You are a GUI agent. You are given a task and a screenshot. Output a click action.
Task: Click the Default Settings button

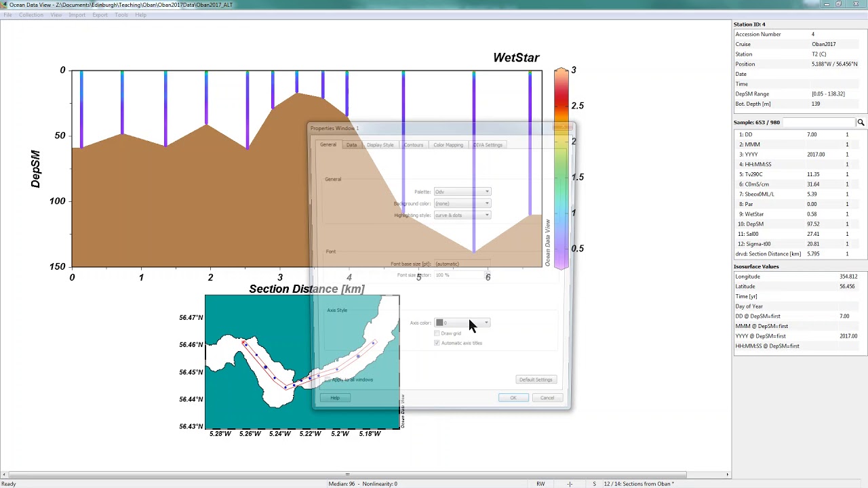(x=536, y=380)
